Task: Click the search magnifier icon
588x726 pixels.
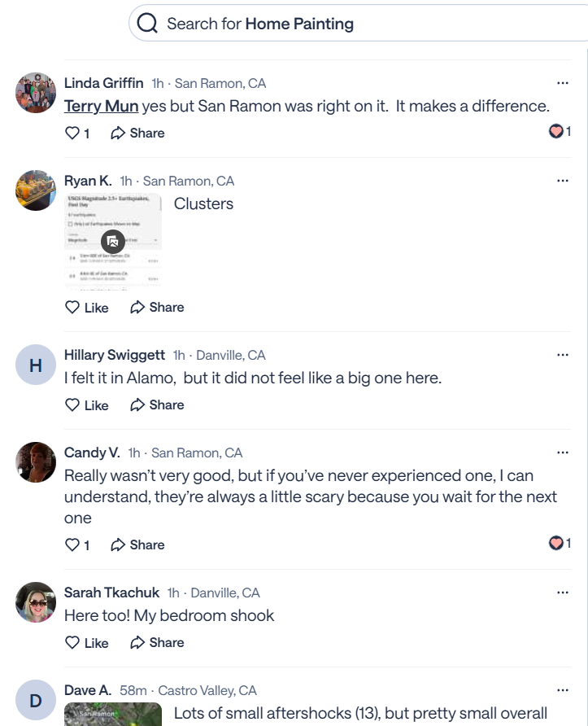Action: click(x=147, y=24)
